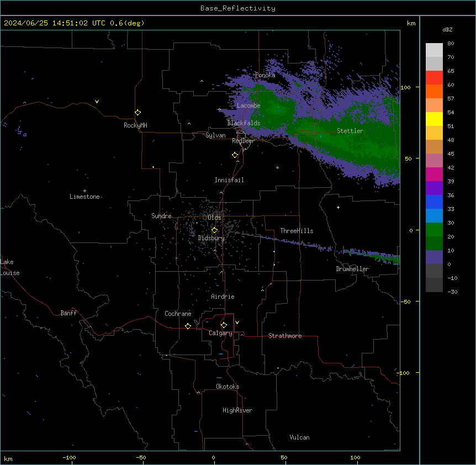The width and height of the screenshot is (476, 465).
Task: Click the Didsbury town label
Action: coord(211,238)
